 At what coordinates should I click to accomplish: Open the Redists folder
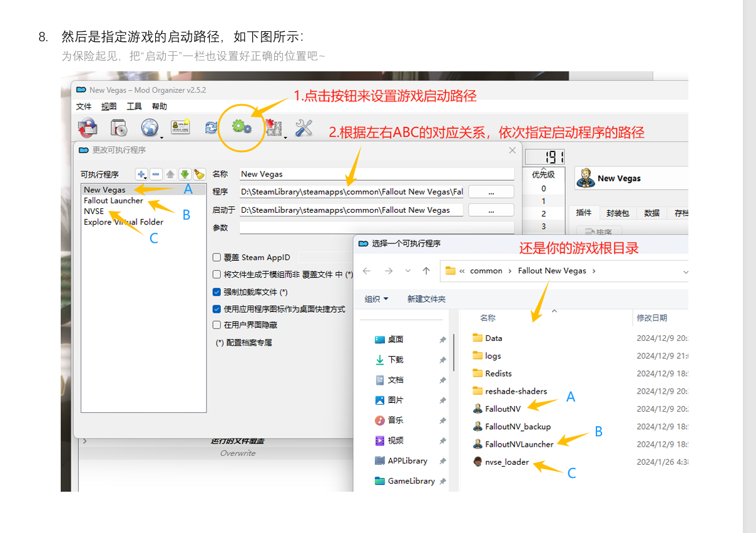492,373
